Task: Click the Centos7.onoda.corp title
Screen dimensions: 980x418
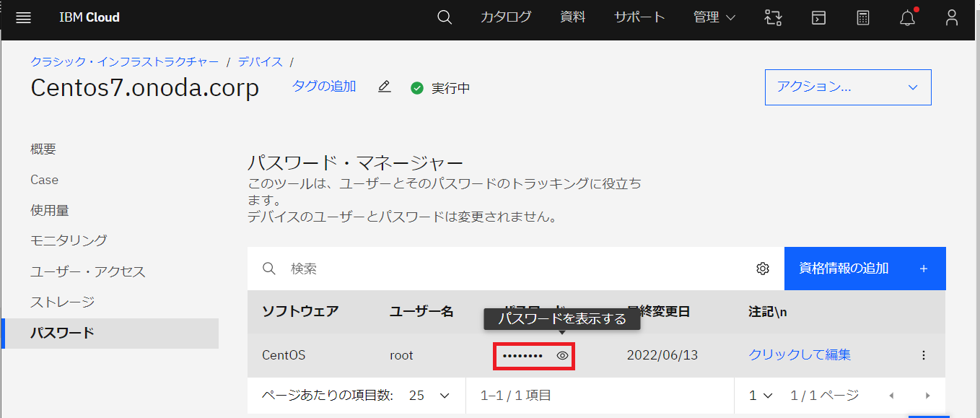Action: [x=145, y=87]
